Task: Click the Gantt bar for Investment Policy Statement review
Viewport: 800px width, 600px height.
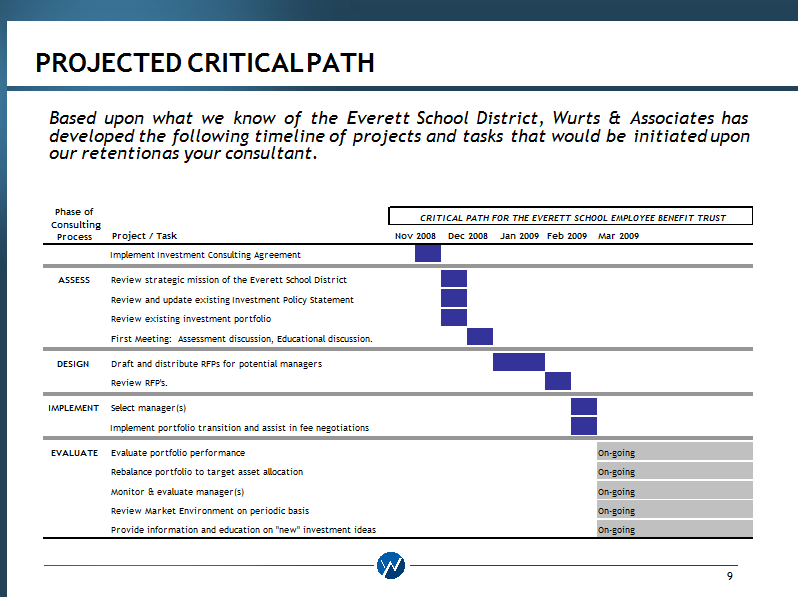Action: click(x=454, y=298)
